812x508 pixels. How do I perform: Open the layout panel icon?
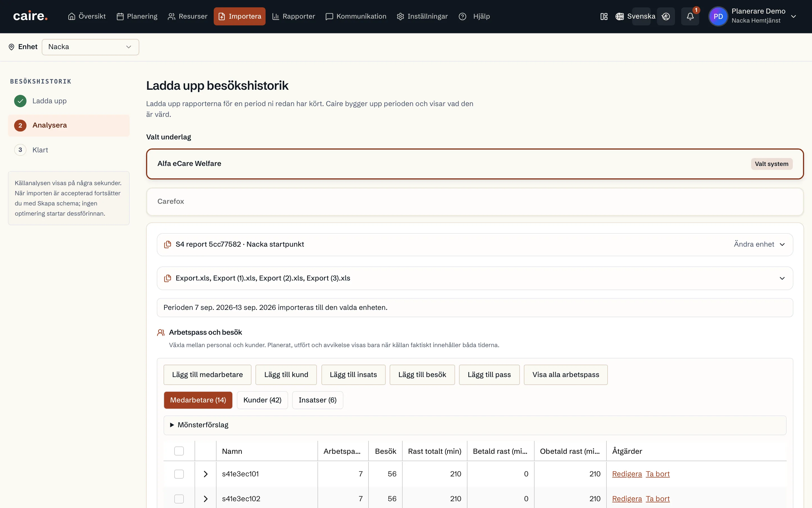point(604,16)
